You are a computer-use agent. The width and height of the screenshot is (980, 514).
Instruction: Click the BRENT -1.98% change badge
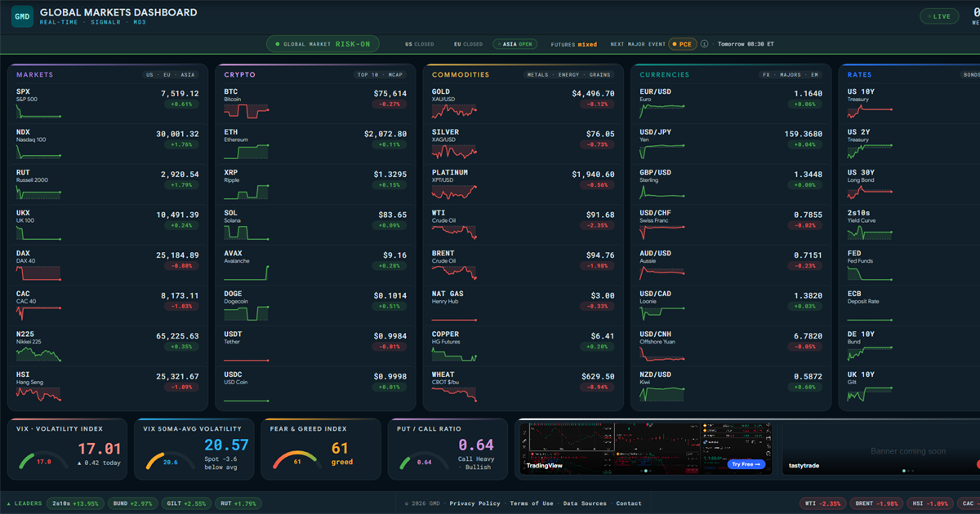click(x=597, y=266)
